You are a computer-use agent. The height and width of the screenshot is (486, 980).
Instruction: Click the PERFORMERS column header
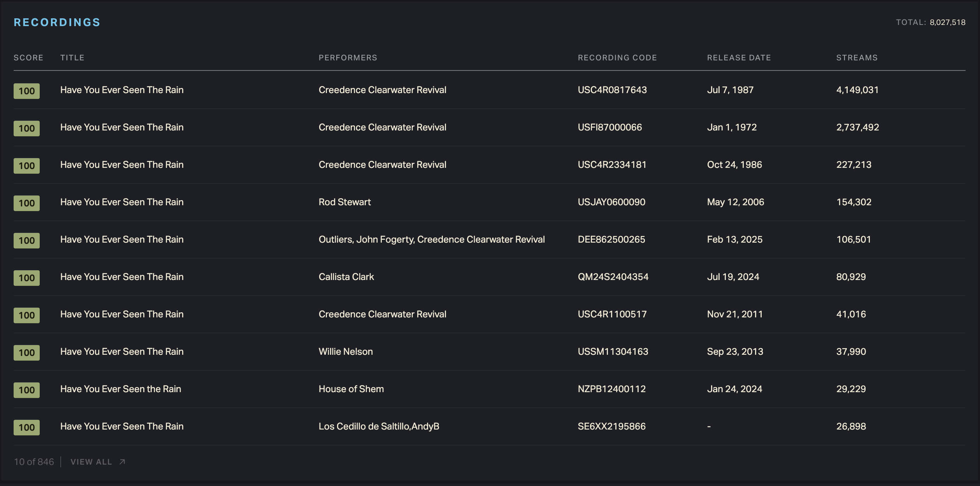(x=348, y=58)
